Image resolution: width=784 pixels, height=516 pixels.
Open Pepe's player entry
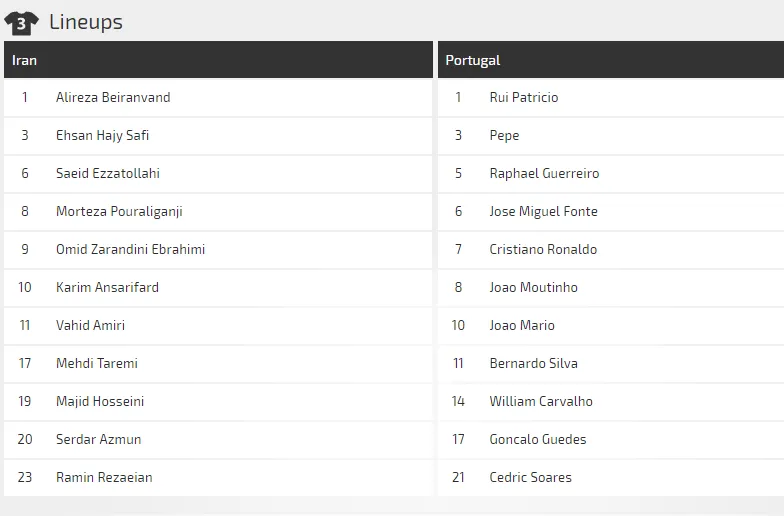click(504, 135)
